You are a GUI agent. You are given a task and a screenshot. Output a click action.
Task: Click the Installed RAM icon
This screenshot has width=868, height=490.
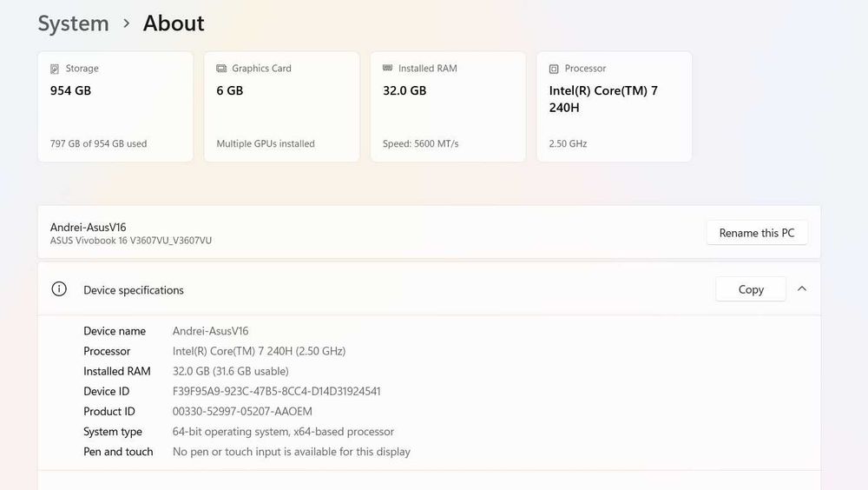[388, 69]
